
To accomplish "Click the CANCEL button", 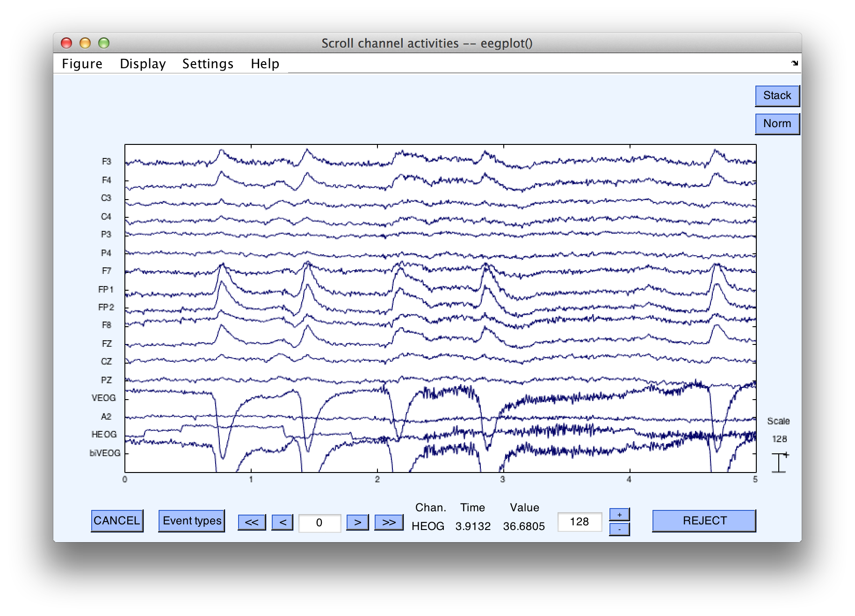I will 117,521.
